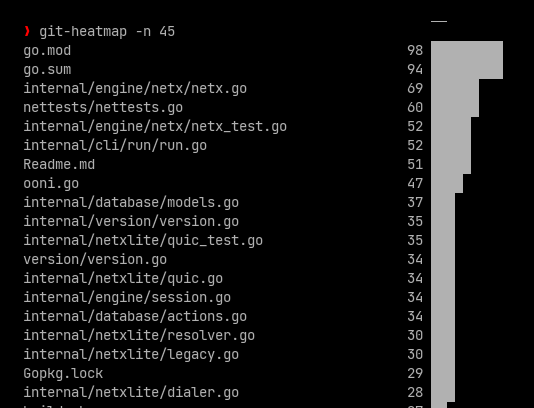This screenshot has width=534, height=408.
Task: Select the Gopkg.lock file entry
Action: (63, 374)
